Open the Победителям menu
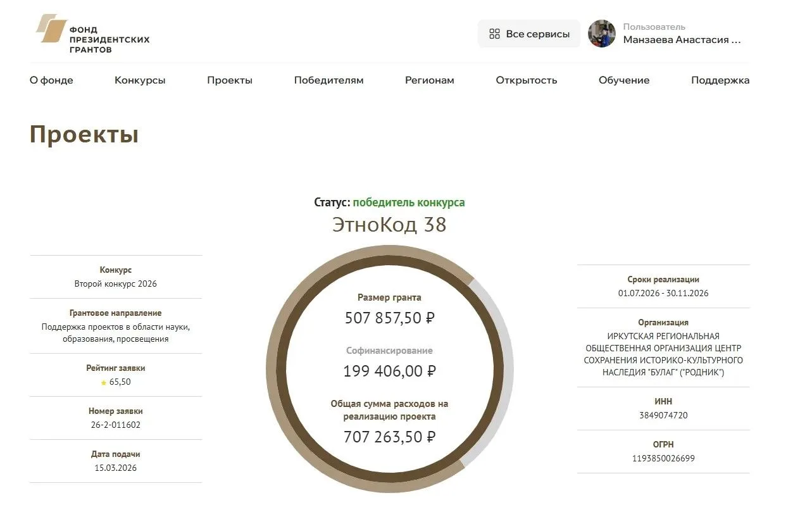The width and height of the screenshot is (812, 531). coord(329,80)
